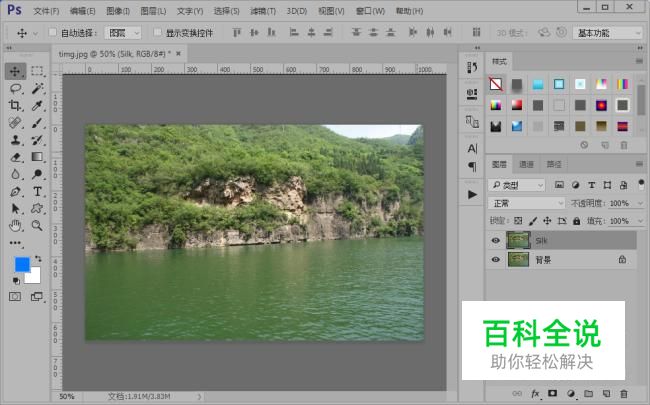The image size is (650, 405).
Task: Open the 基本功能 workspace dropdown
Action: [608, 33]
